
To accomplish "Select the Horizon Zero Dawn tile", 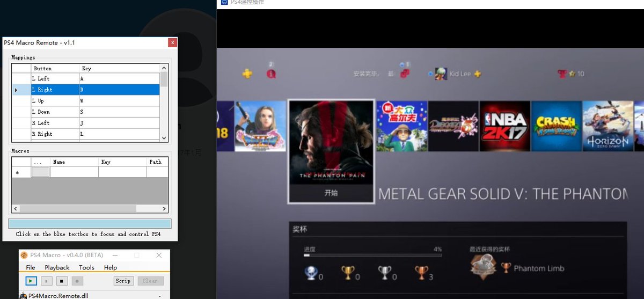I will 608,126.
